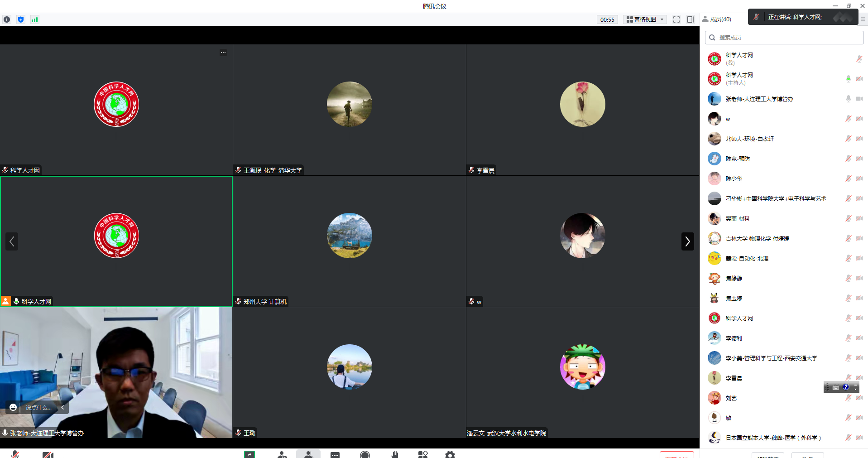
Task: Click the orange host badge on active tile
Action: (5, 301)
